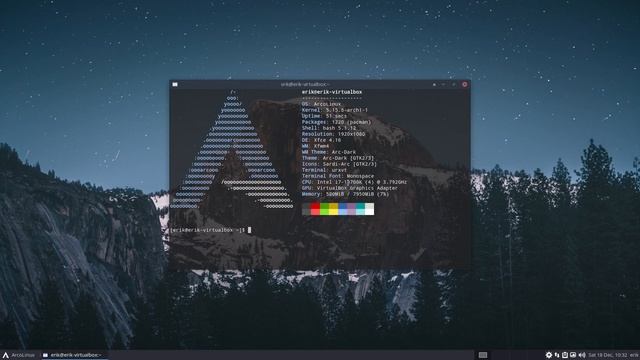Click the 'Uptime: 51 secs' line
640x360 pixels.
click(324, 116)
